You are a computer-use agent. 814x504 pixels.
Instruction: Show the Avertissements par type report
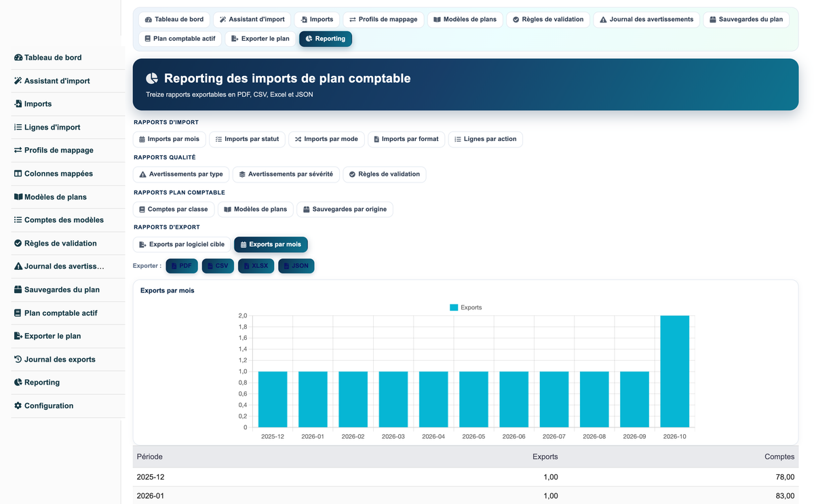point(181,174)
